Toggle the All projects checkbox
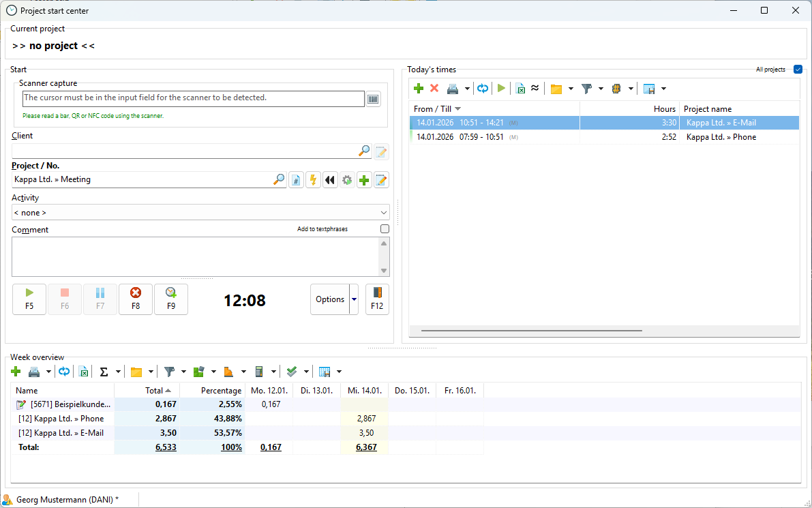The width and height of the screenshot is (812, 508). click(798, 70)
